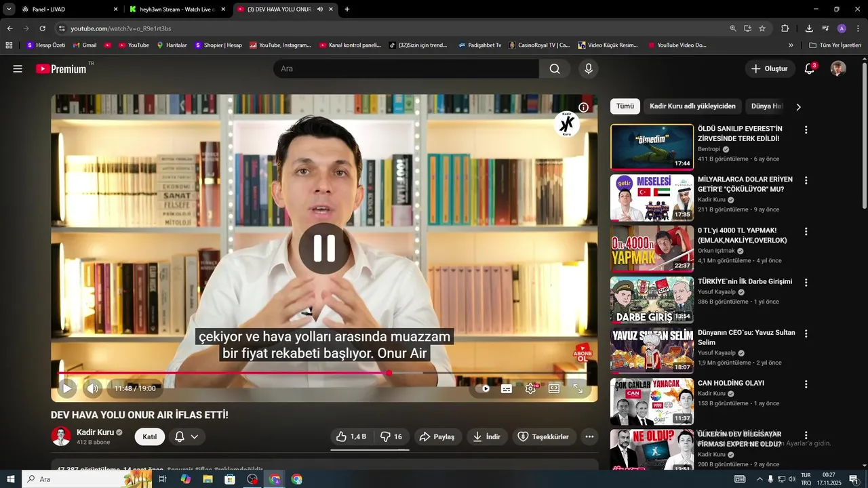Open the account avatar menu
Image resolution: width=868 pixels, height=488 pixels.
[x=838, y=68]
